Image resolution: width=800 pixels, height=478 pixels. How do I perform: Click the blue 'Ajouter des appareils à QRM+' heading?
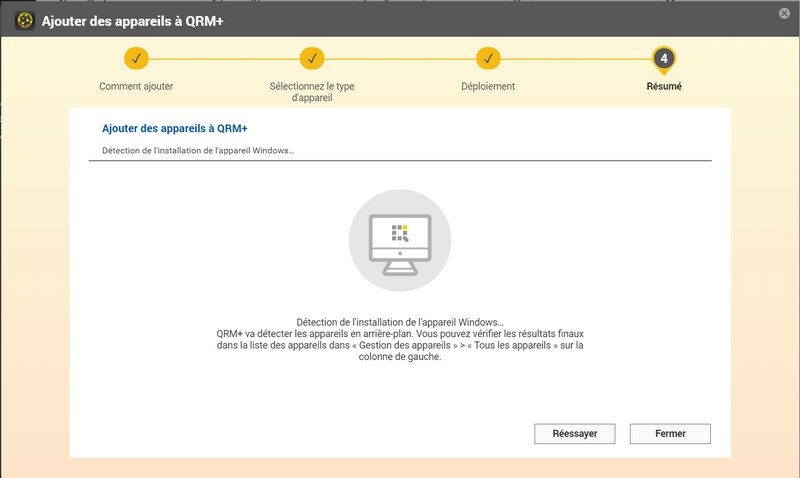tap(174, 129)
